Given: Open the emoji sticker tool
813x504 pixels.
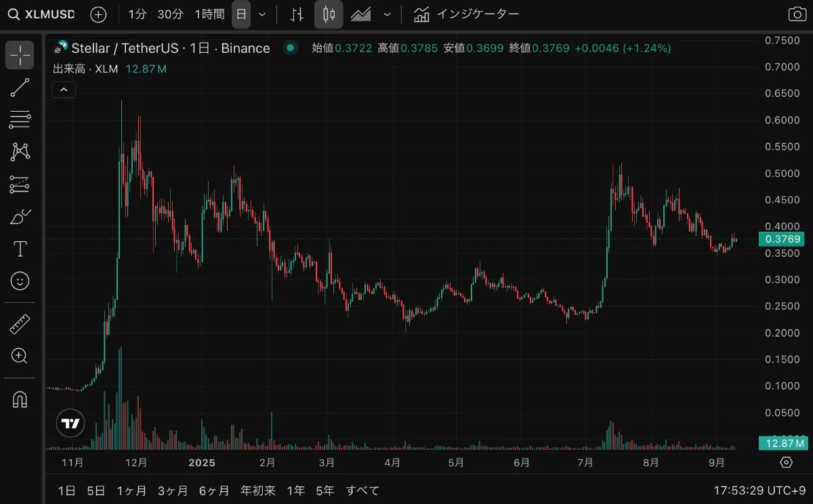Looking at the screenshot, I should pyautogui.click(x=20, y=281).
